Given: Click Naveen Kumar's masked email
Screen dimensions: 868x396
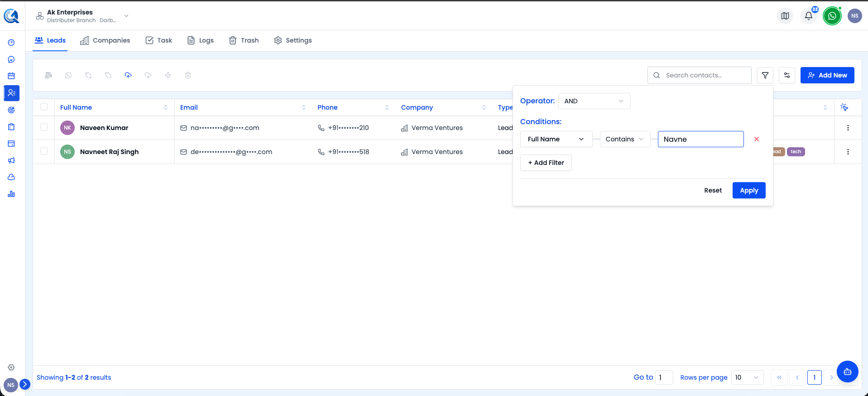Looking at the screenshot, I should pos(225,128).
